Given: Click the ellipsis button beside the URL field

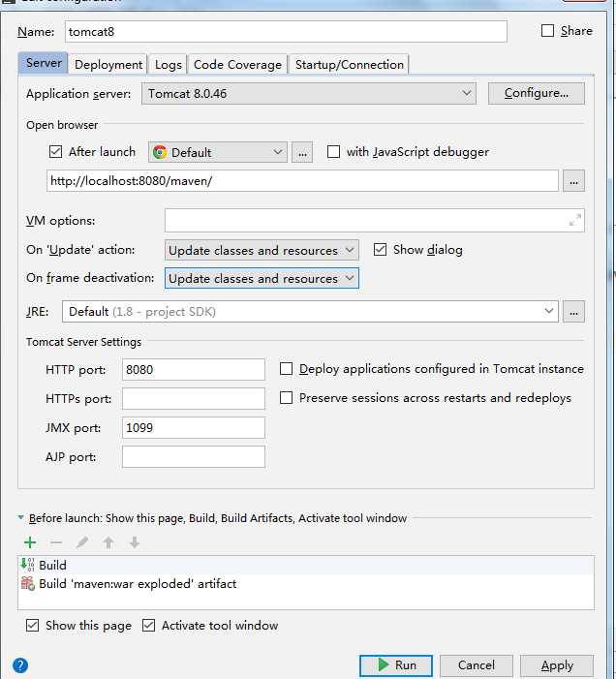Looking at the screenshot, I should (x=574, y=181).
